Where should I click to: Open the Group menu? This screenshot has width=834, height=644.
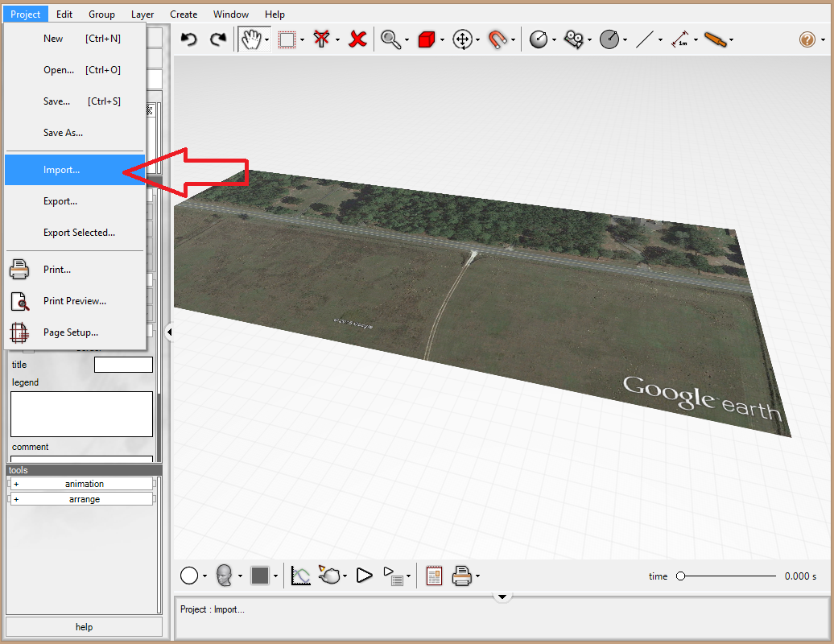101,14
